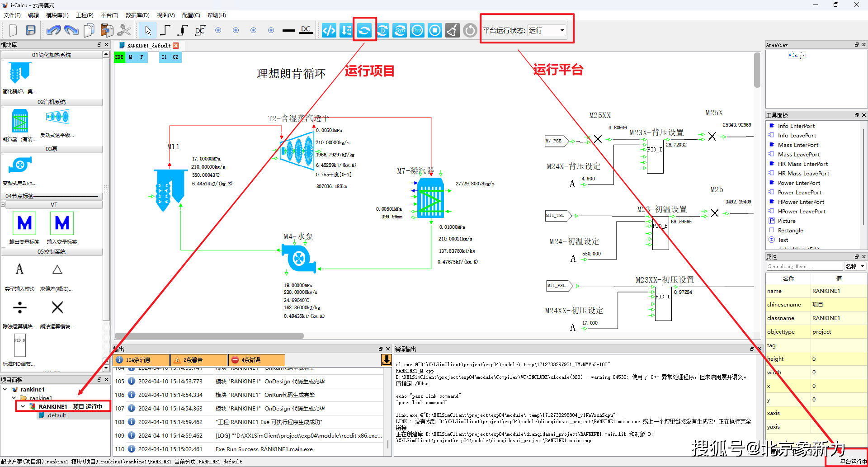Click the broom cleanup icon

pos(453,30)
